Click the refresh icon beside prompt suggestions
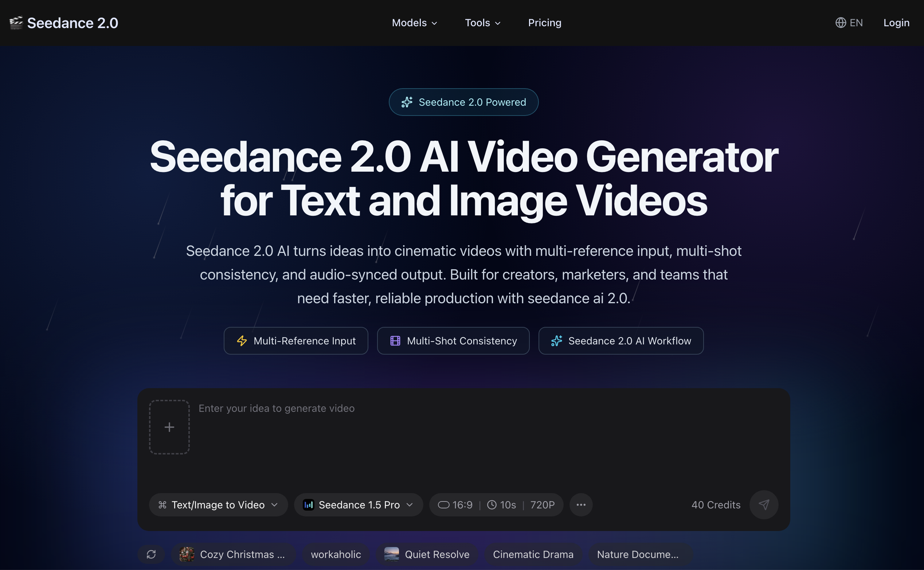This screenshot has width=924, height=570. pos(151,554)
